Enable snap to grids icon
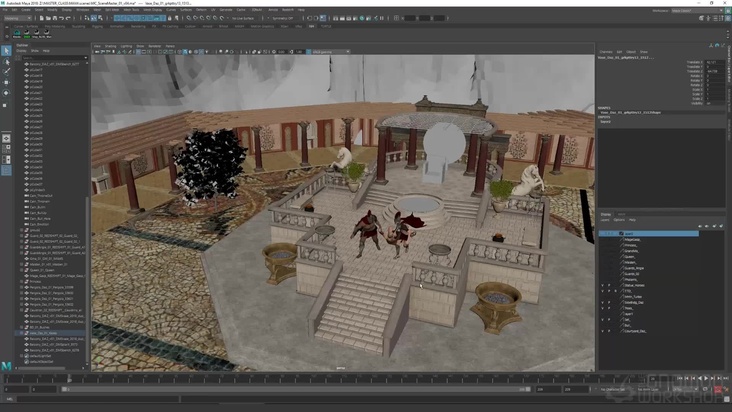Screen dimensions: 732x412 [x=189, y=18]
